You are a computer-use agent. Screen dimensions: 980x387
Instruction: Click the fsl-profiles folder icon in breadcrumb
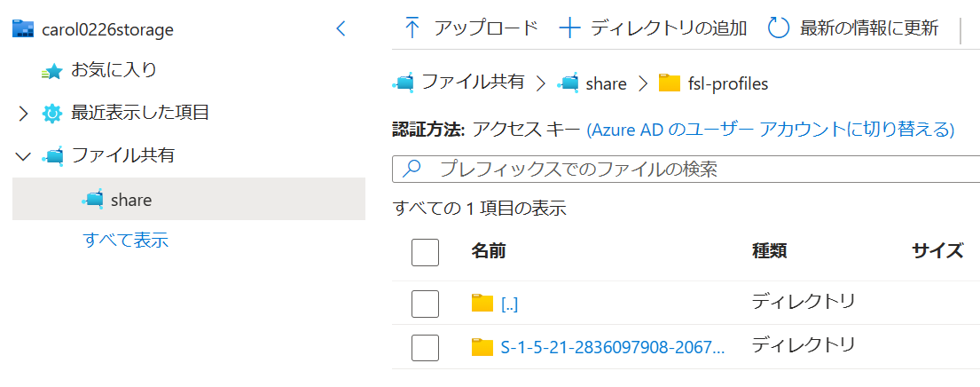pyautogui.click(x=670, y=83)
